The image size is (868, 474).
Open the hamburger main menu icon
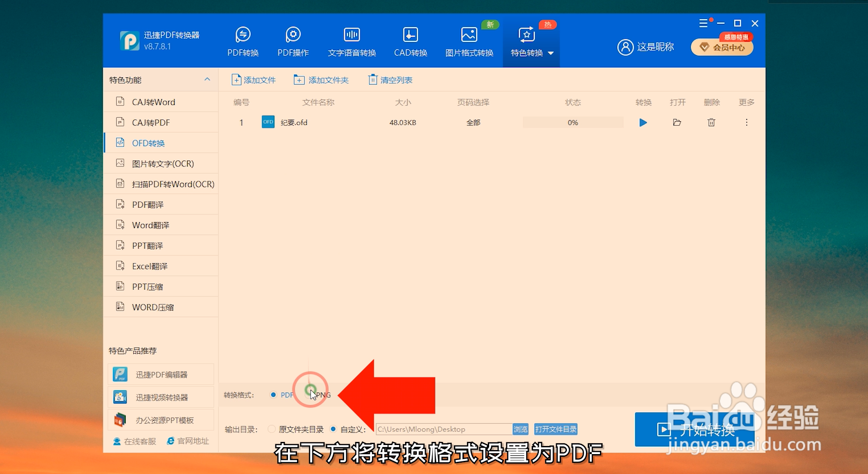click(703, 23)
